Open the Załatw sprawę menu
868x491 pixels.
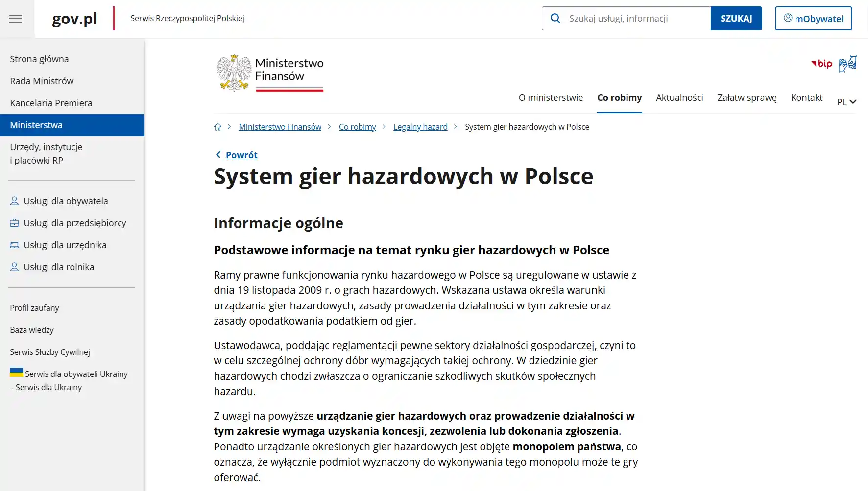[747, 97]
